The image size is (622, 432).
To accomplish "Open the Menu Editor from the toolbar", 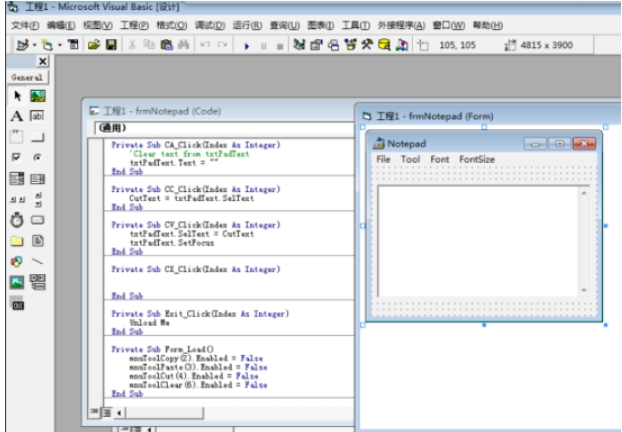I will coord(73,44).
